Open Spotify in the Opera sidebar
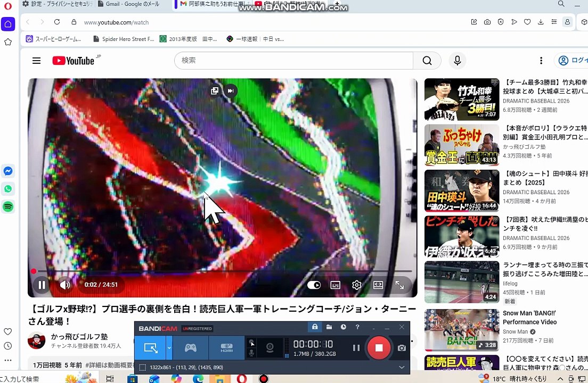This screenshot has height=383, width=588. tap(8, 206)
